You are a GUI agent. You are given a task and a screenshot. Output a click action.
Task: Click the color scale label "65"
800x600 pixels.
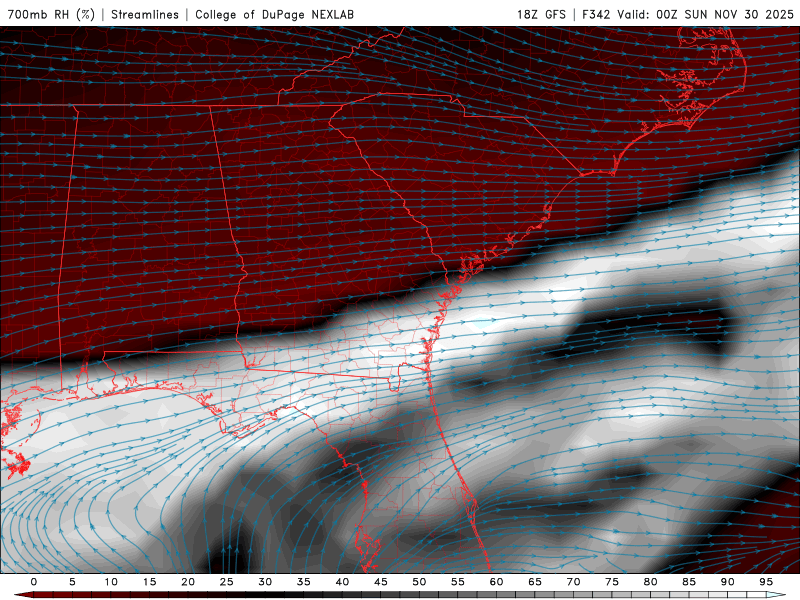(535, 582)
